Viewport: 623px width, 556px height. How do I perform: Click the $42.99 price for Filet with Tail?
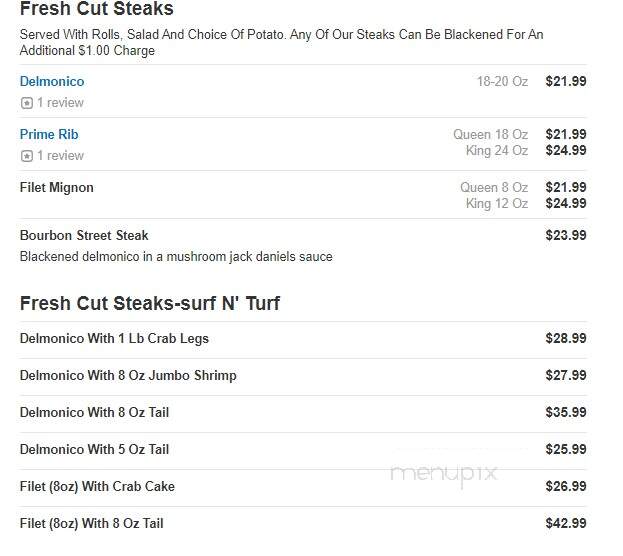(566, 523)
